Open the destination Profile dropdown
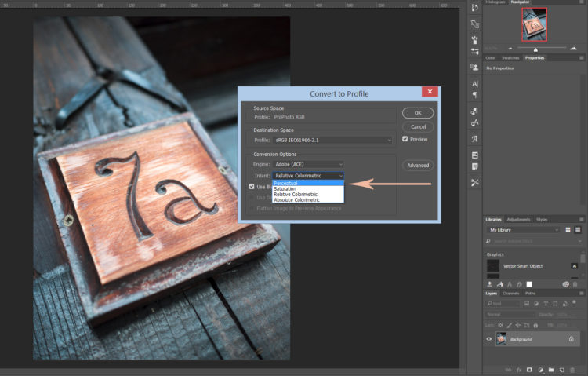 [x=332, y=140]
